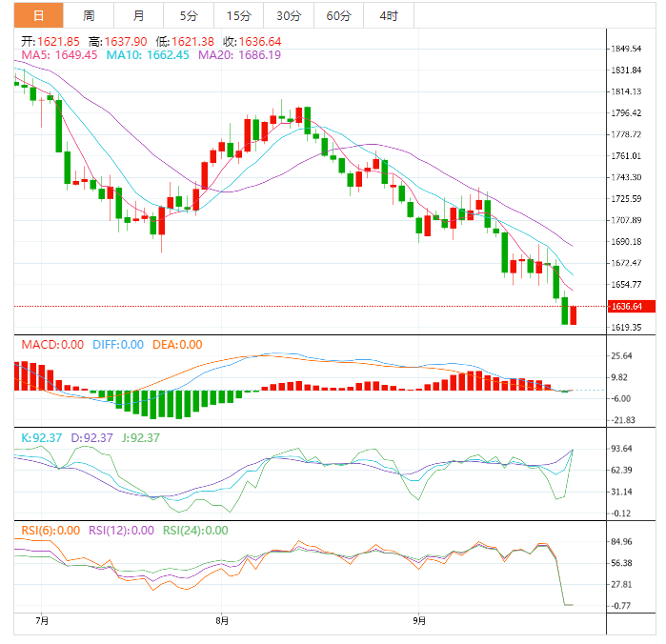
Task: Select the 日 daily chart tab
Action: [x=39, y=15]
